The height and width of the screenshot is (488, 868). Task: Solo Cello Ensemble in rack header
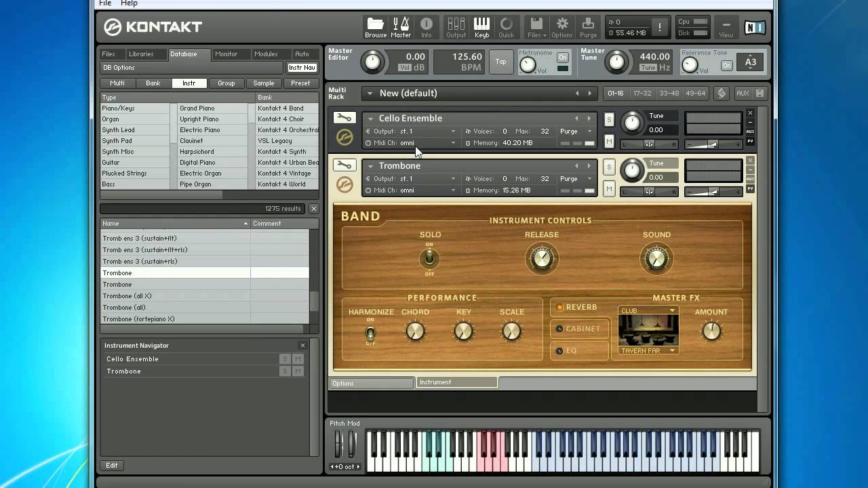click(x=609, y=120)
